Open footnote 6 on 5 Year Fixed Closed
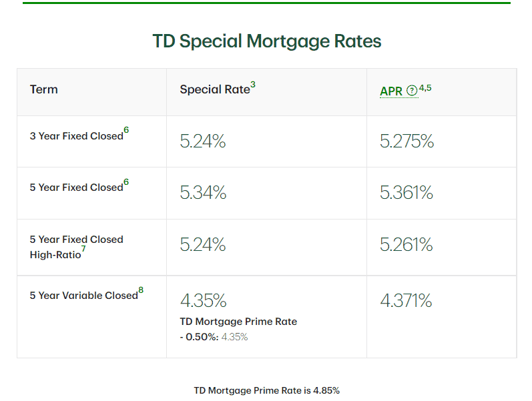 tap(126, 182)
